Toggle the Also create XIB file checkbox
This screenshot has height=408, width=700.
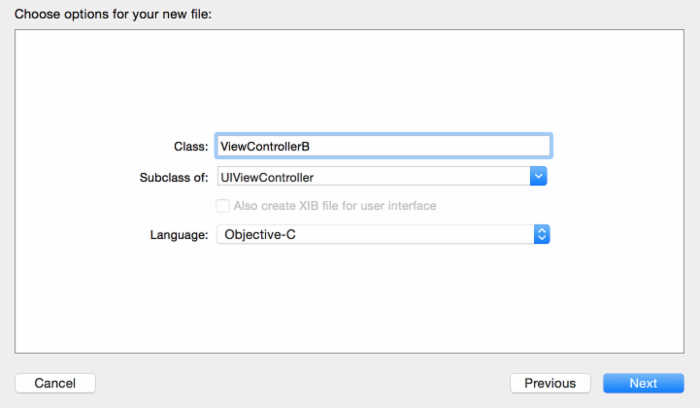[223, 206]
